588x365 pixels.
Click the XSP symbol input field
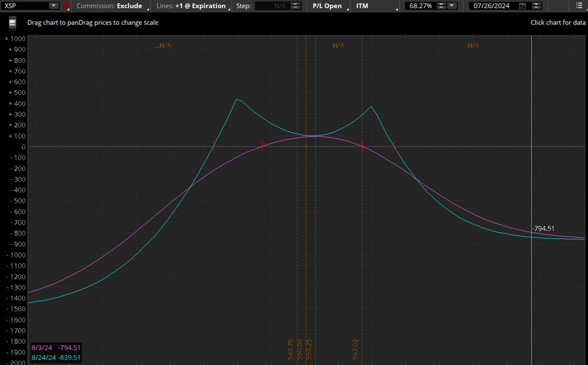point(25,6)
